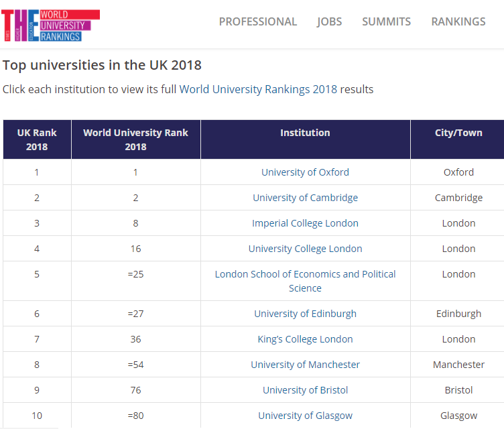The height and width of the screenshot is (429, 504).
Task: Select the world rank 16 cell
Action: pos(136,248)
